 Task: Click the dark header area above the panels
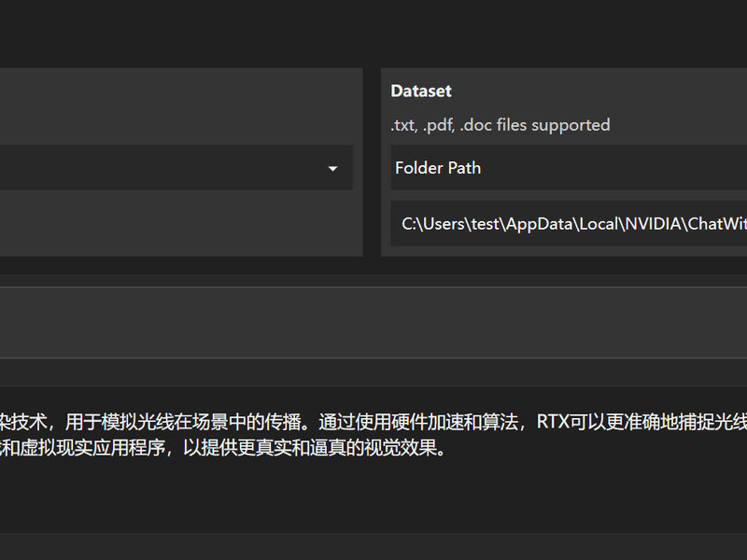point(373,34)
